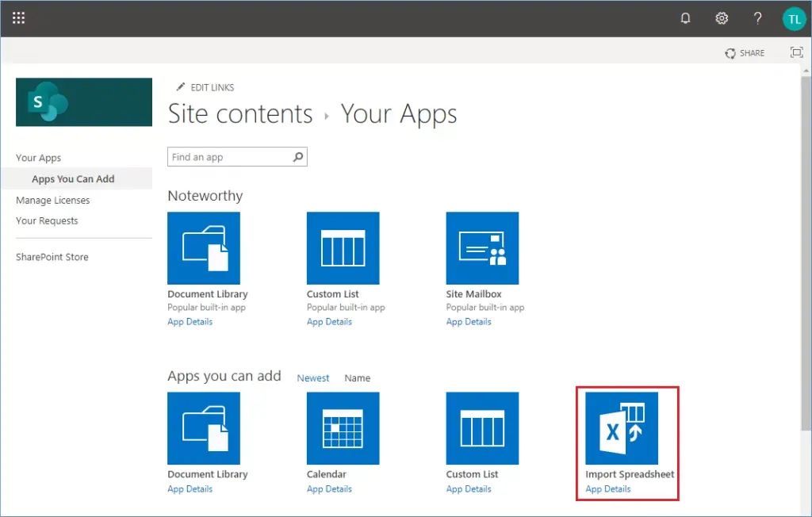
Task: Click the SHARE button
Action: tap(745, 53)
